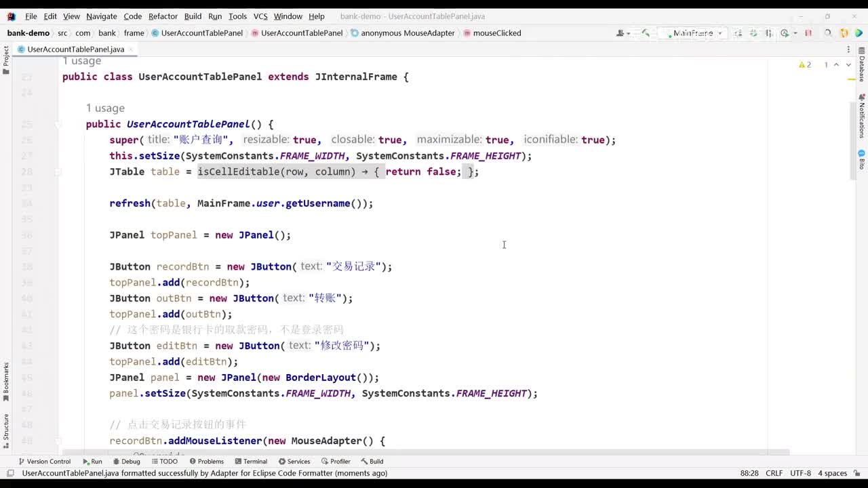
Task: Open the Bookmarks tool window
Action: tap(6, 382)
